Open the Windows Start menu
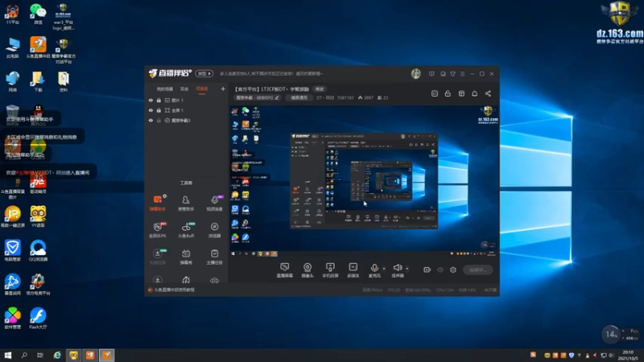Screen dimensions: 644x362 tap(8, 355)
